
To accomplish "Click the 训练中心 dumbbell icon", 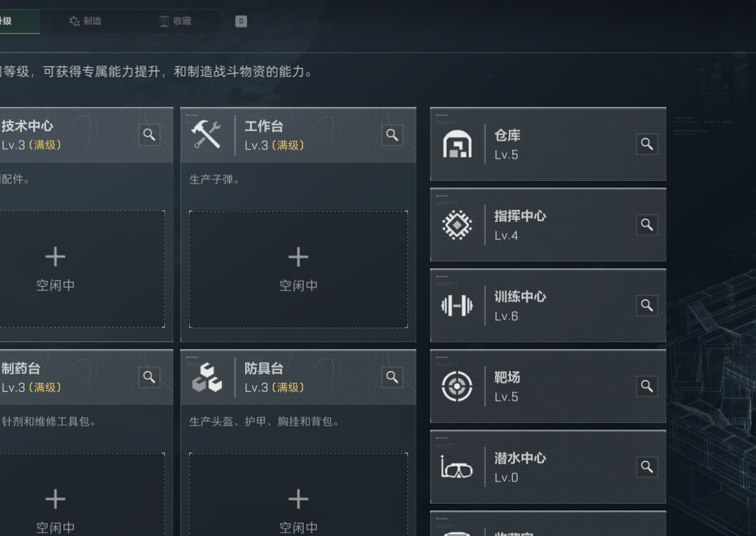I will 458,305.
